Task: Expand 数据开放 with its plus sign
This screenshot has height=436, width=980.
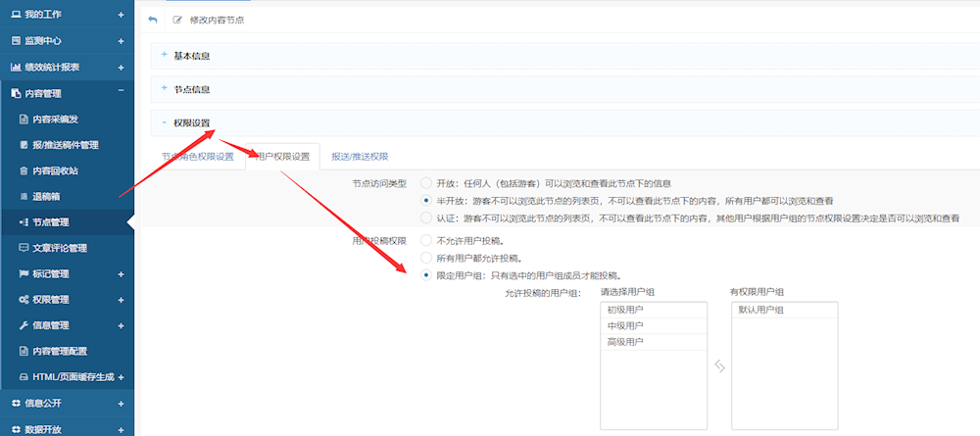Action: (121, 430)
